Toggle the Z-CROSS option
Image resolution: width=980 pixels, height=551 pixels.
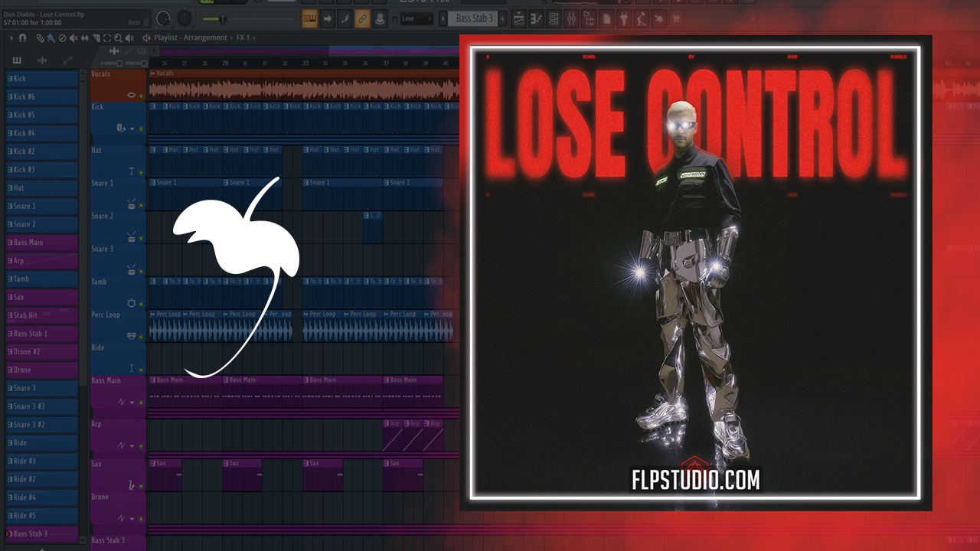(x=120, y=63)
